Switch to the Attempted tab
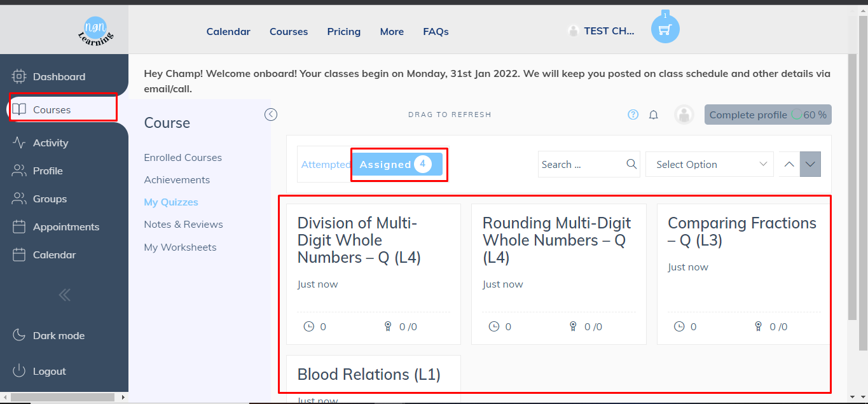This screenshot has height=404, width=868. click(325, 165)
